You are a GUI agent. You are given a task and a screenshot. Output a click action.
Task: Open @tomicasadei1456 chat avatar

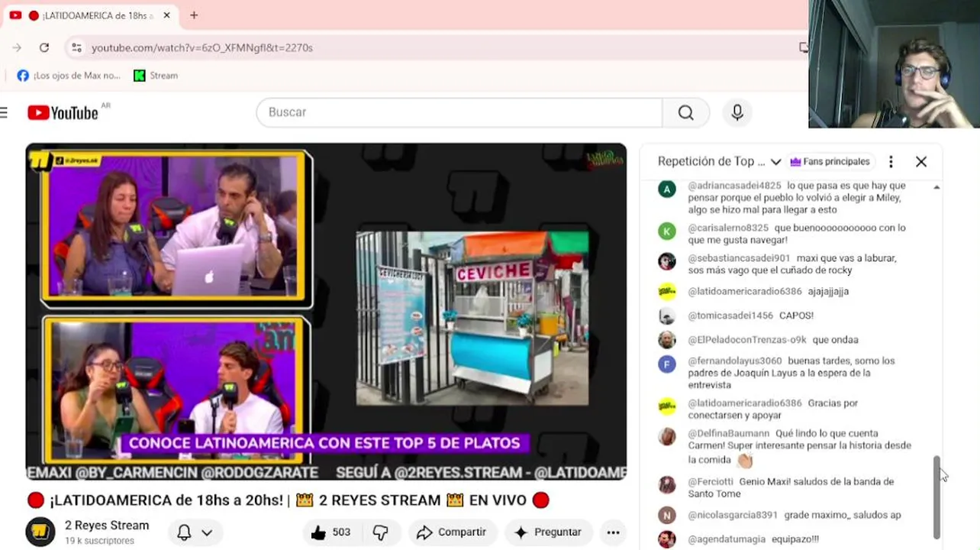(x=667, y=315)
